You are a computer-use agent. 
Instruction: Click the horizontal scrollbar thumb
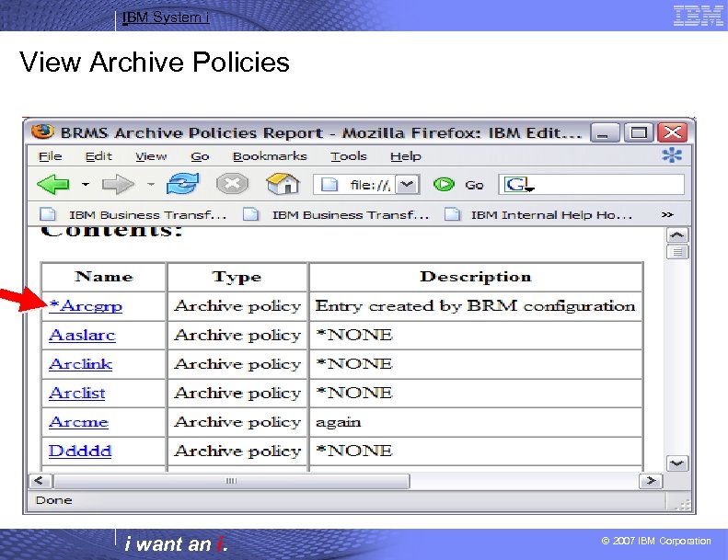[x=231, y=481]
